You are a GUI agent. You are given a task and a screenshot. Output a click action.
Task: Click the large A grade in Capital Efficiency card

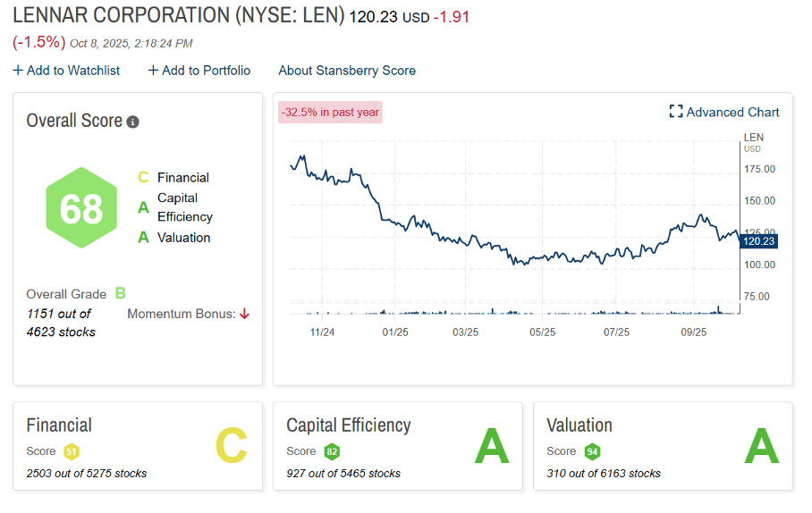click(491, 446)
